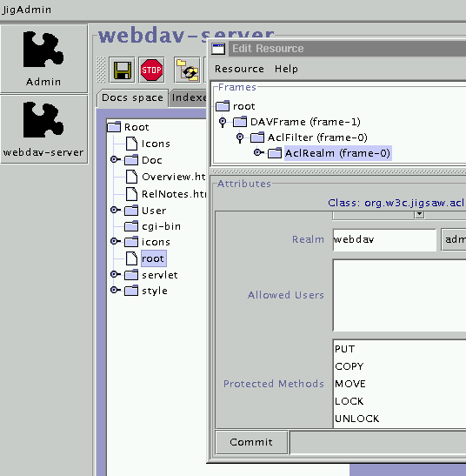Click the Doc folder icon
This screenshot has width=466, height=476.
pyautogui.click(x=131, y=160)
